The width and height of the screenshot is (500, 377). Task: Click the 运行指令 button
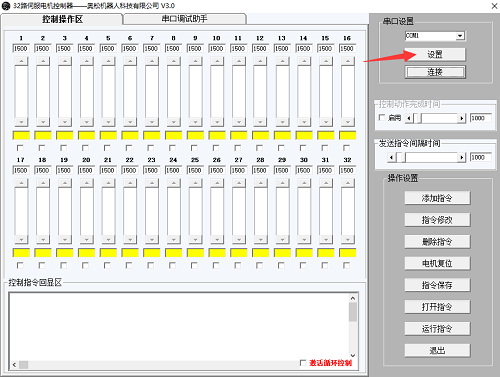tap(437, 329)
